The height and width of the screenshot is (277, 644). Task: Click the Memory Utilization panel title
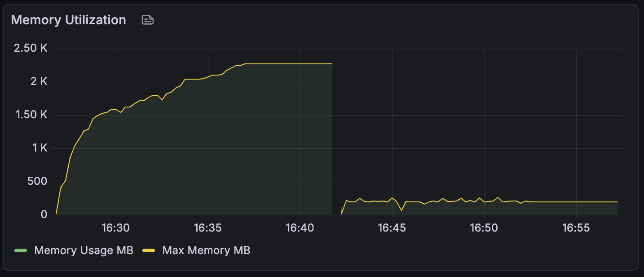[68, 20]
